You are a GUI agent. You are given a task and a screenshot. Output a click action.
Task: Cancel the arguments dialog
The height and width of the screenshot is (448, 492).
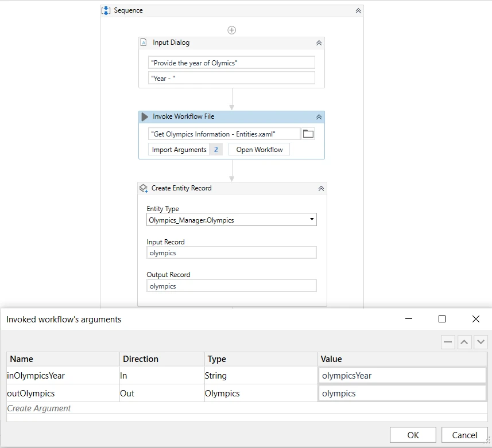point(464,435)
